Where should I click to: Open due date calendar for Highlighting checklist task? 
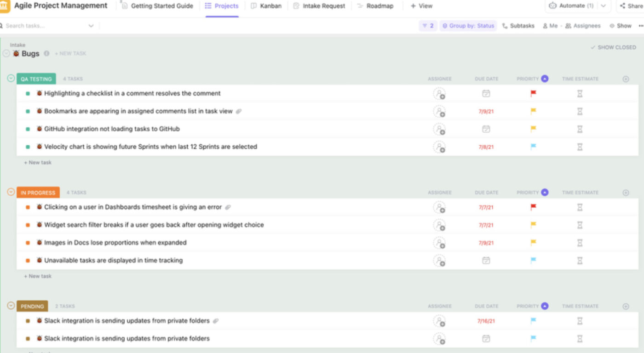[x=486, y=93]
